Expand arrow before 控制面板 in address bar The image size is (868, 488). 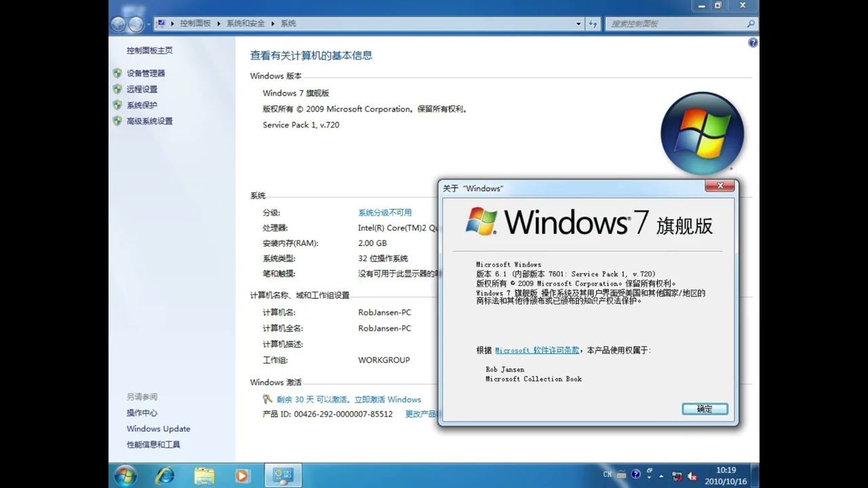click(173, 24)
